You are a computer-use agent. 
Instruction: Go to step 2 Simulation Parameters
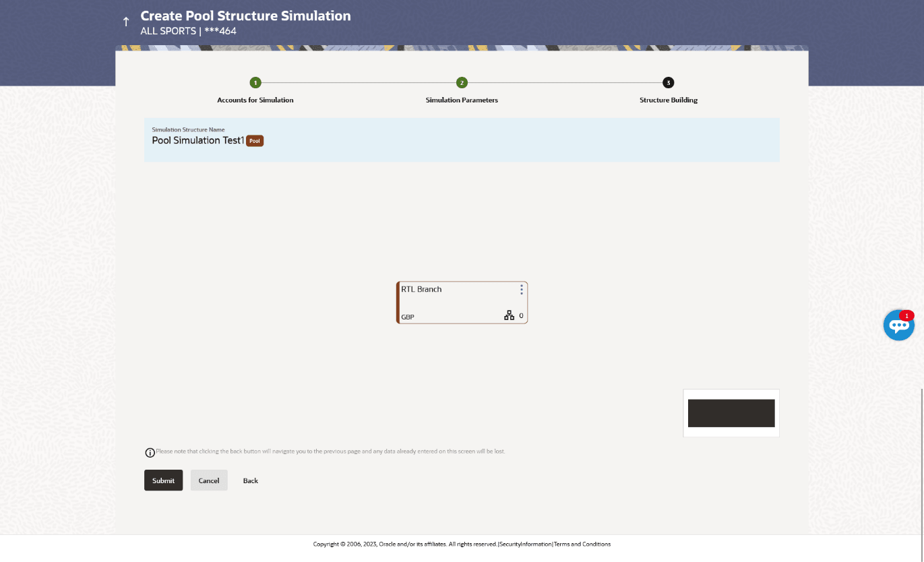pos(462,83)
